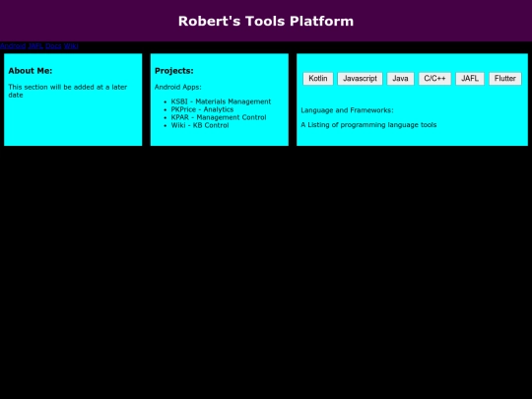Open the Docs navigation link

53,45
